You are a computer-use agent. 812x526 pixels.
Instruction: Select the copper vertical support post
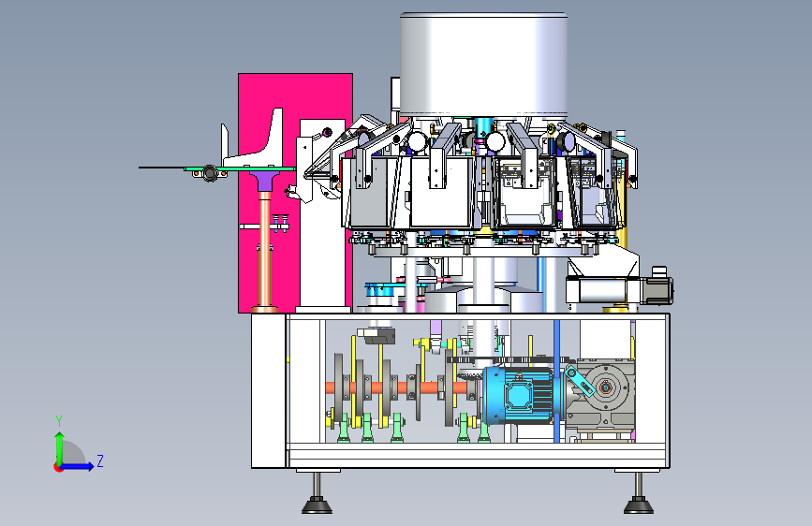265,250
